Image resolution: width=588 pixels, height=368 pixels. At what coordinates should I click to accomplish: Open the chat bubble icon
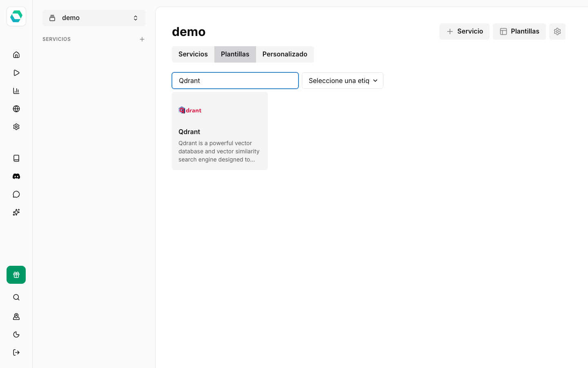point(16,194)
